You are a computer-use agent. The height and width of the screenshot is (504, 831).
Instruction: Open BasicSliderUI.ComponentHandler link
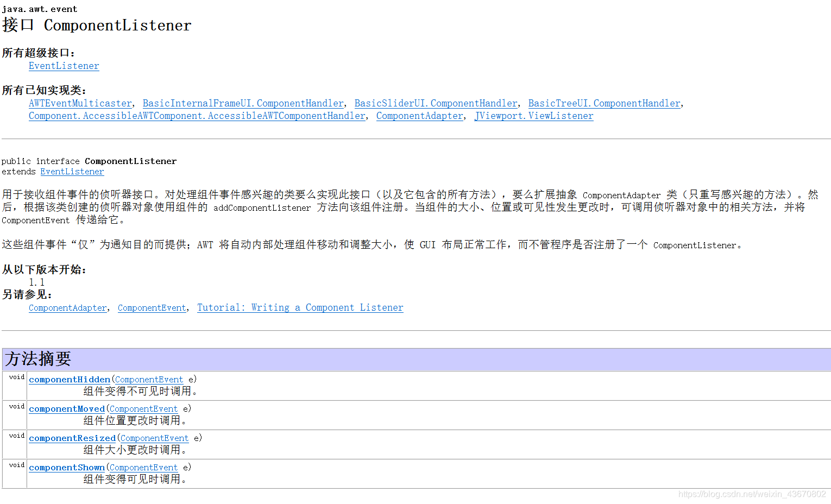pos(436,103)
